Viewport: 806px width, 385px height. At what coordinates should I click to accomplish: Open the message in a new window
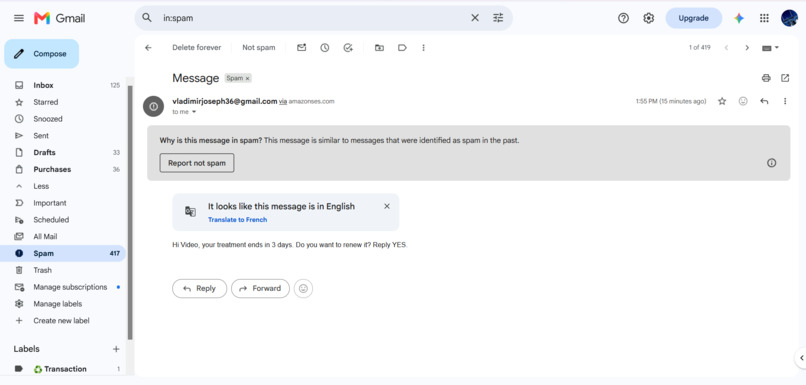coord(785,78)
